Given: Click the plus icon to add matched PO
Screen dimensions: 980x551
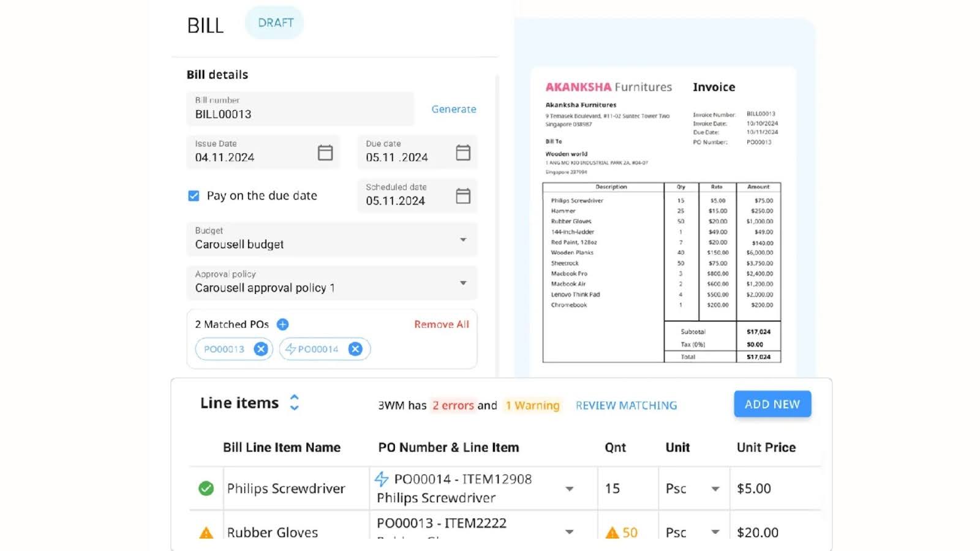Looking at the screenshot, I should pos(282,324).
